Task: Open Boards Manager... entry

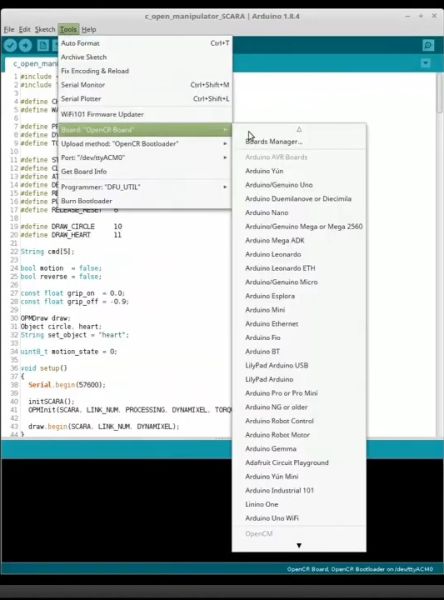Action: (x=299, y=142)
